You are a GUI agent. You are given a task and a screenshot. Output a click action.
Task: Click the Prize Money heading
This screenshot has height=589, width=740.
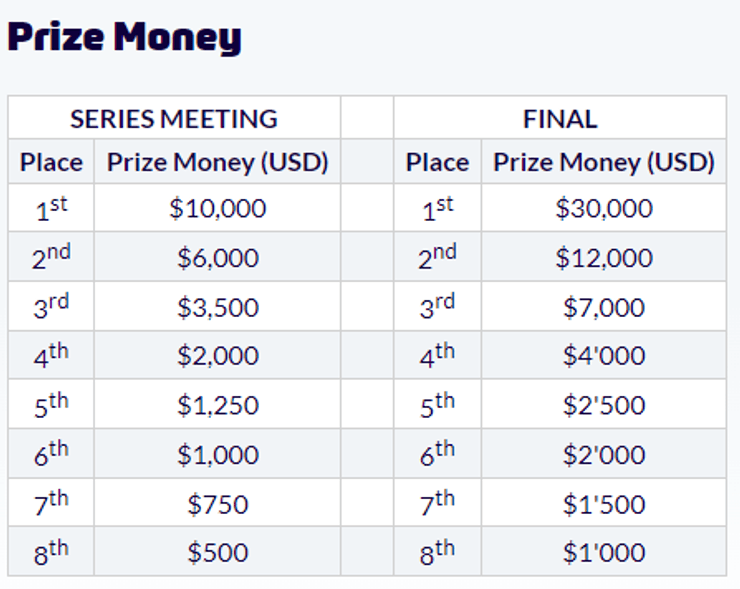[125, 38]
